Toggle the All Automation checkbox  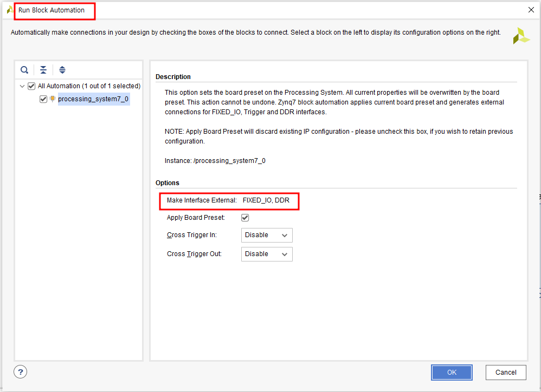tap(31, 86)
